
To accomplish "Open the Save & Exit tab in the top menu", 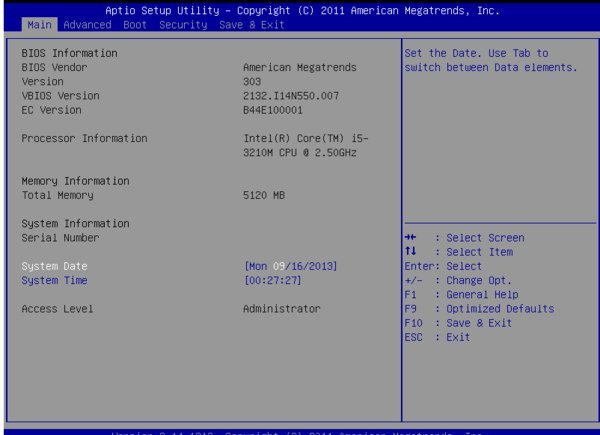I will [245, 23].
